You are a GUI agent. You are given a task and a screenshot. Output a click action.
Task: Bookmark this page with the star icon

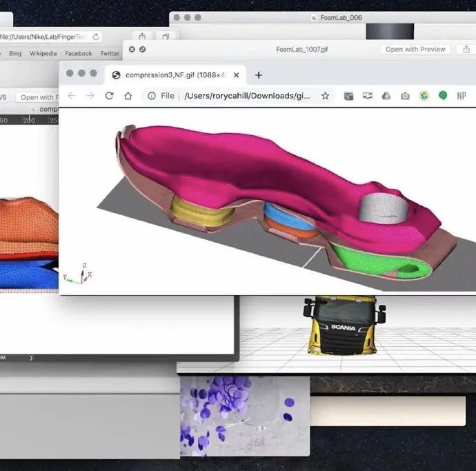point(325,96)
